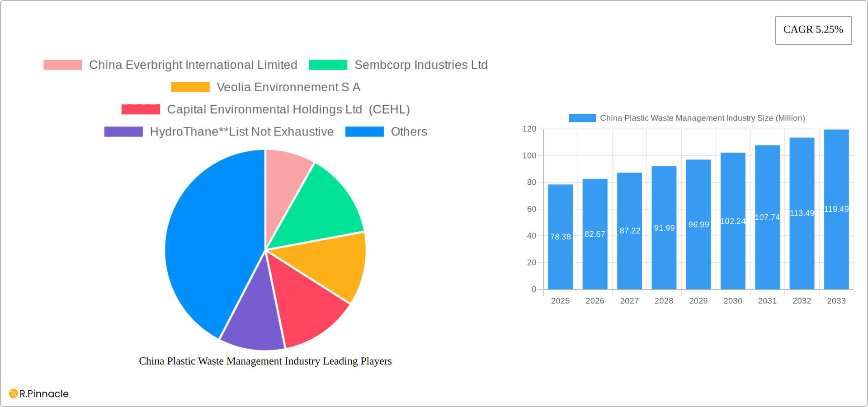The image size is (868, 407).
Task: Select the Others legend swatch
Action: (x=364, y=131)
